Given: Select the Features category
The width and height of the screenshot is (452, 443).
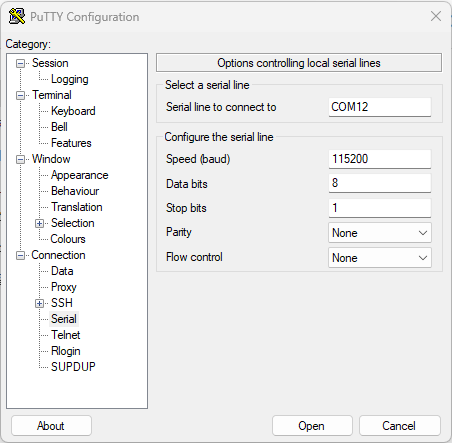Looking at the screenshot, I should (71, 143).
